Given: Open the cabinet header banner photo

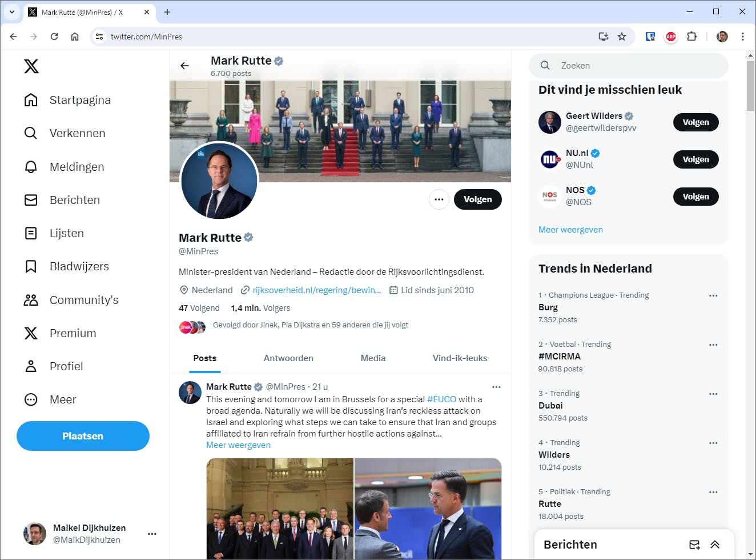Looking at the screenshot, I should [x=340, y=131].
